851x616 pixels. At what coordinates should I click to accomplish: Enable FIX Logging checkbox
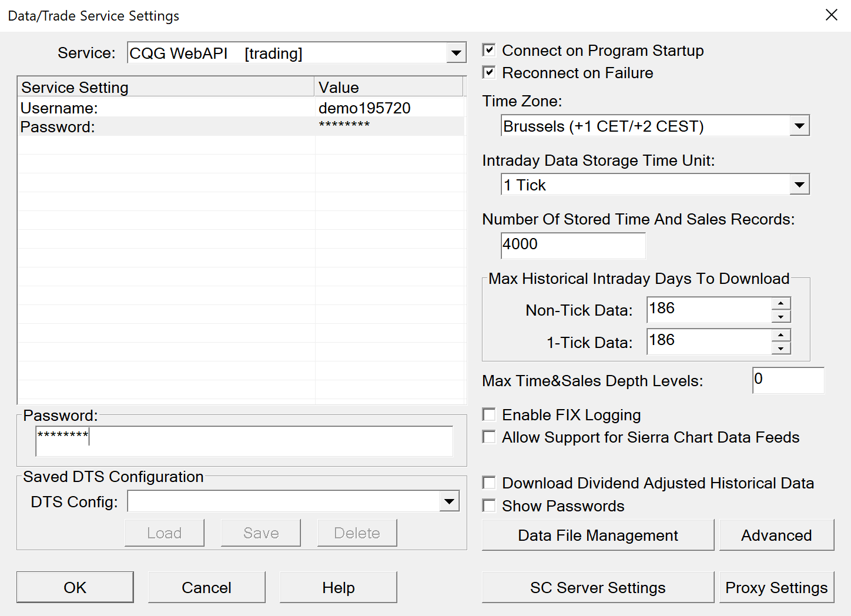click(x=489, y=415)
